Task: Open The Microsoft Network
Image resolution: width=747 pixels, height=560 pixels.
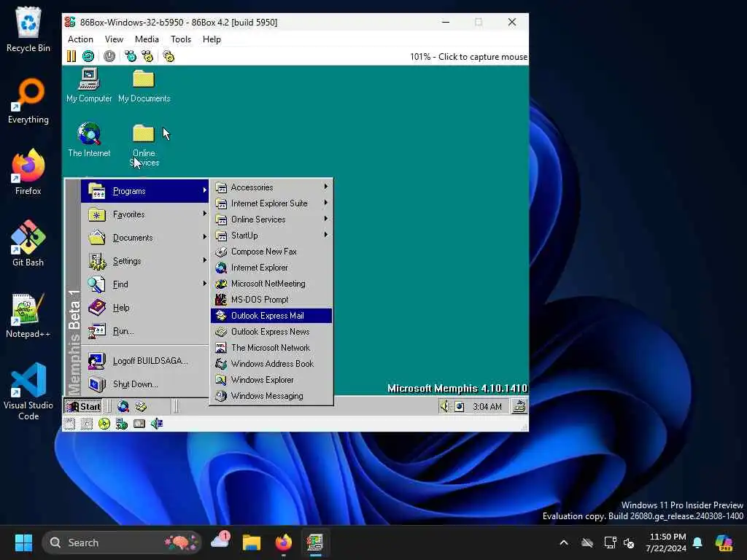Action: click(271, 348)
